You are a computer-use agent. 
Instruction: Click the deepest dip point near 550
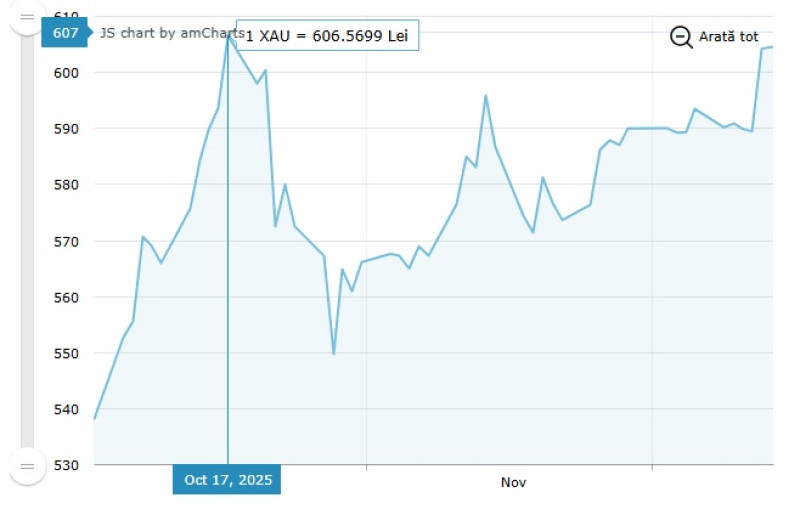pos(333,353)
